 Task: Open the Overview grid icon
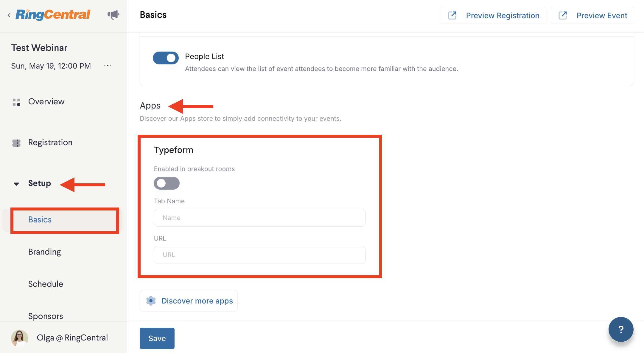coord(16,102)
